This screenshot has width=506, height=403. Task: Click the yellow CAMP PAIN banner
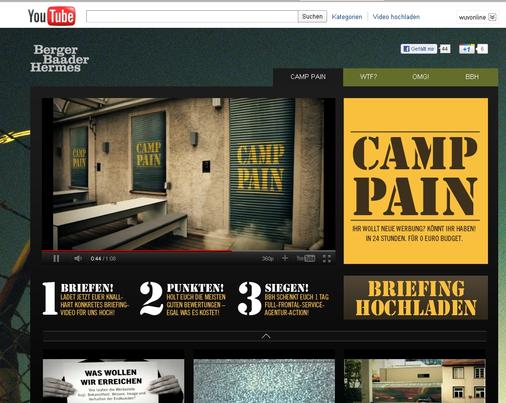tap(416, 181)
